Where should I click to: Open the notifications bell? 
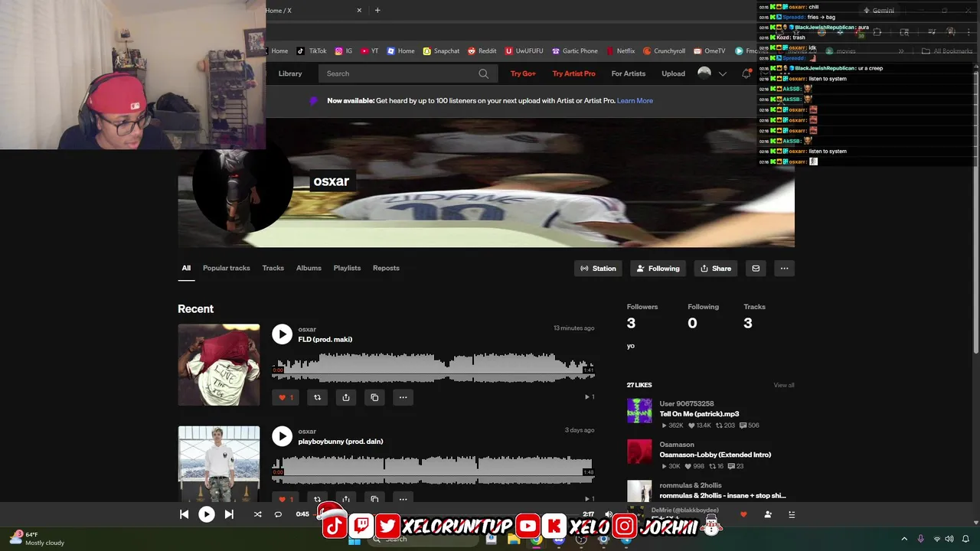pos(746,73)
